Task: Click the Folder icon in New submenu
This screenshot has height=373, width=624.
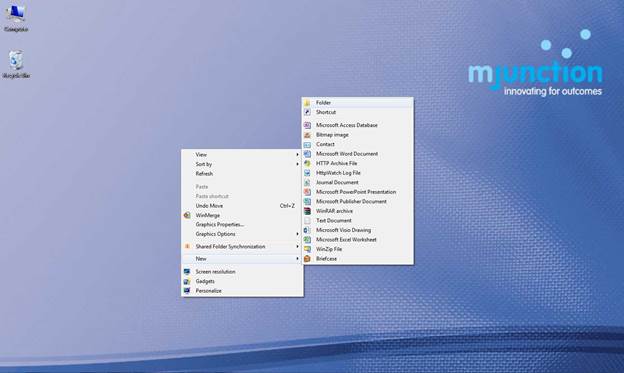Action: [307, 103]
